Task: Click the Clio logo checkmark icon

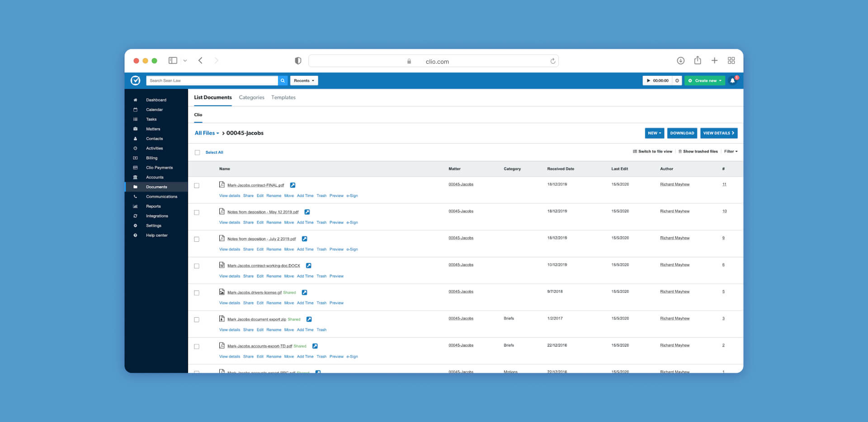Action: [135, 80]
